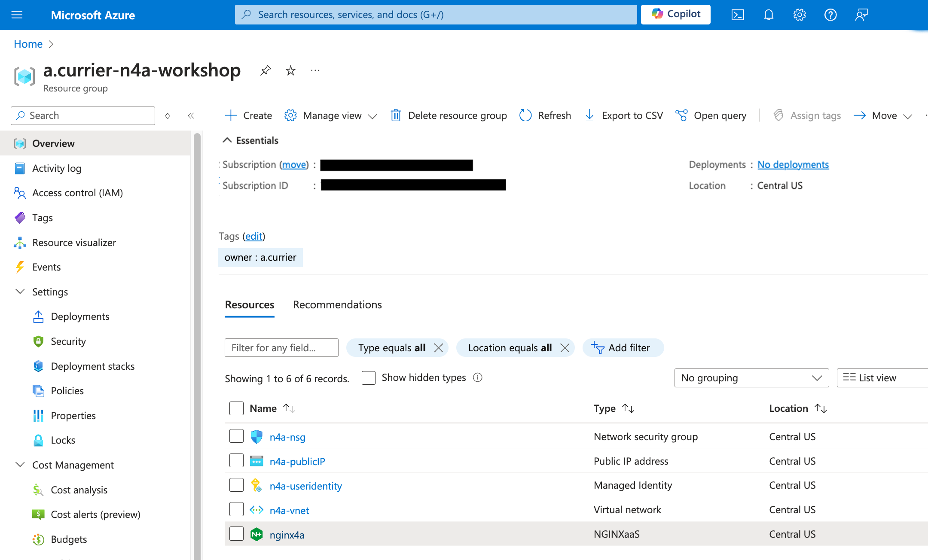Click the Add filter button
Viewport: 928px width, 560px height.
point(623,347)
